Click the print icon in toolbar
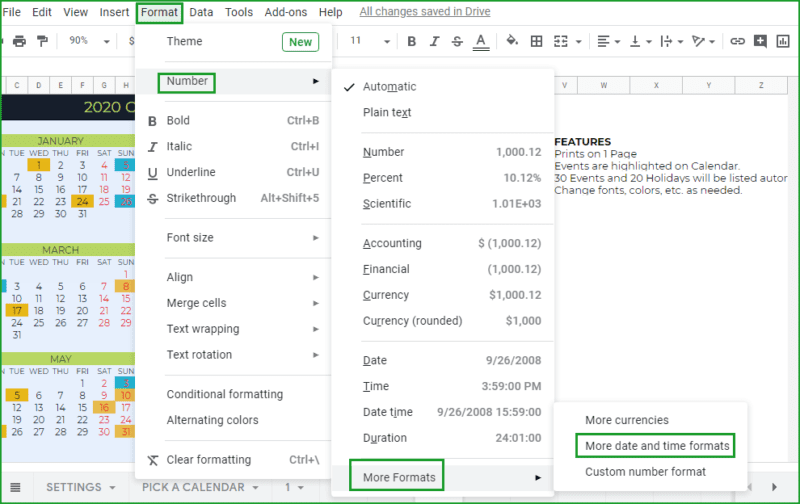800x504 pixels. click(x=19, y=41)
